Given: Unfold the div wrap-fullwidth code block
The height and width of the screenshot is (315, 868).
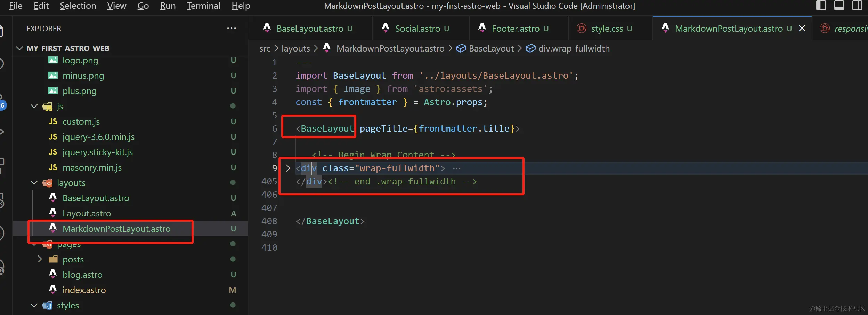Looking at the screenshot, I should coord(288,168).
